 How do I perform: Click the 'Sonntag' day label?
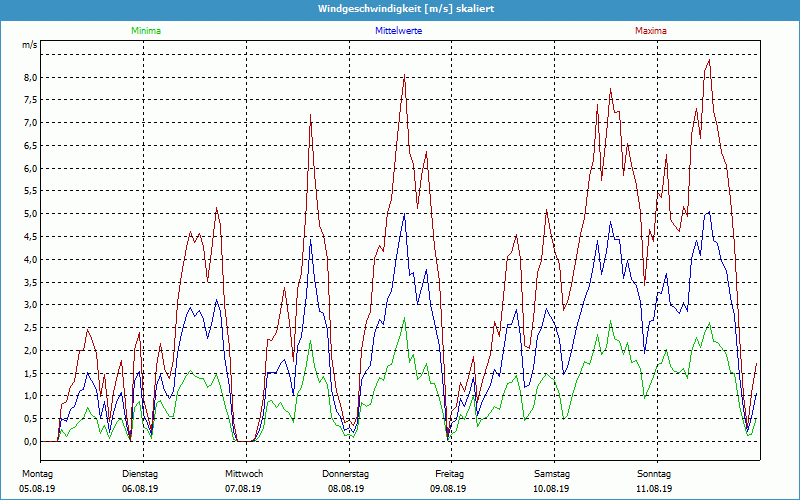point(654,474)
